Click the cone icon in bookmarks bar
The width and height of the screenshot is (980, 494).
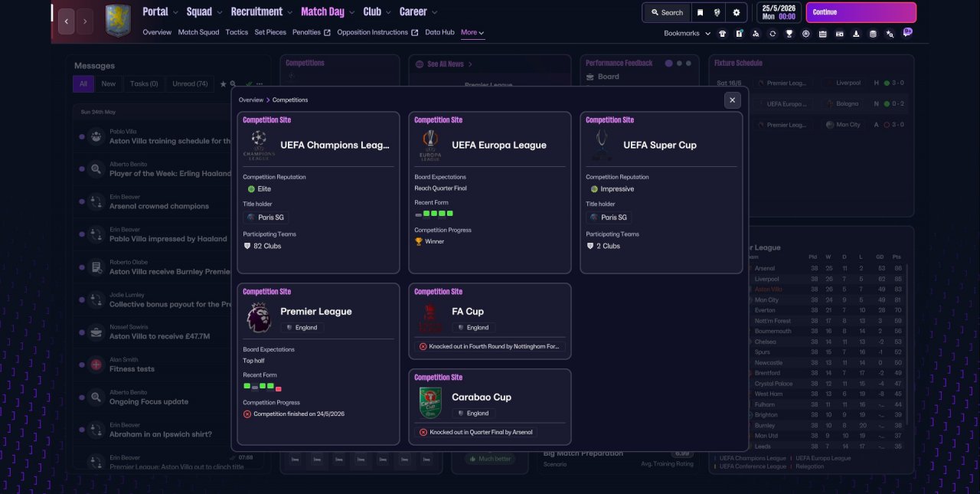[856, 34]
